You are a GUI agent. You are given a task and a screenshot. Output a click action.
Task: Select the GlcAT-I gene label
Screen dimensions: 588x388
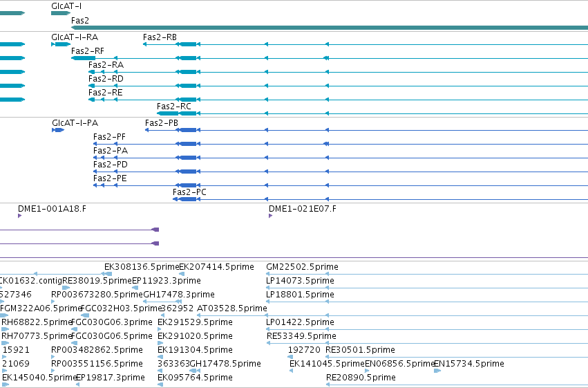click(x=66, y=6)
